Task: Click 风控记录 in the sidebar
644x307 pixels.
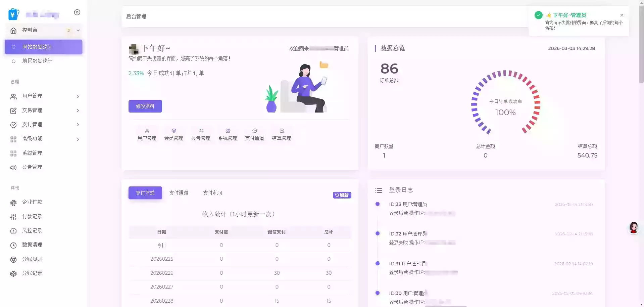Action: click(x=33, y=231)
